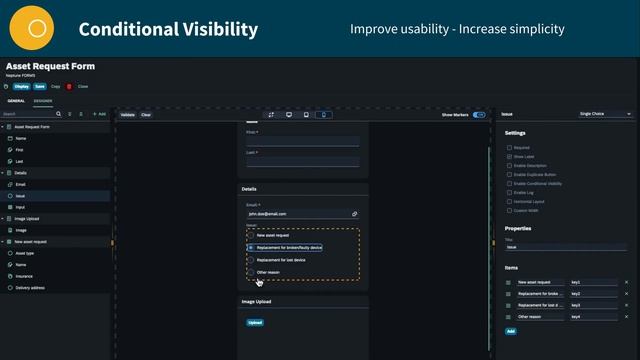Click the Clear button
Viewport: 640px width, 360px height.
[146, 115]
